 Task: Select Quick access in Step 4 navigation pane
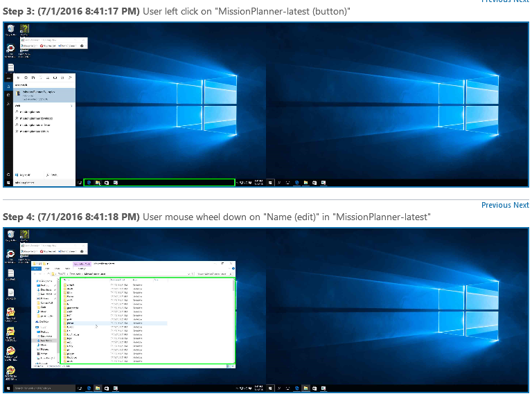46,281
